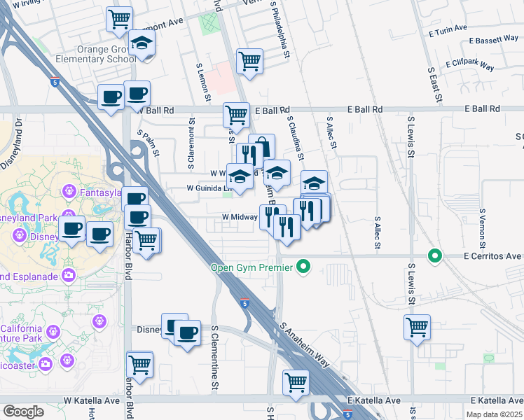
Task: Click the grocery cart marker beside Harbor Blvd near Disneyland
Action: [146, 241]
